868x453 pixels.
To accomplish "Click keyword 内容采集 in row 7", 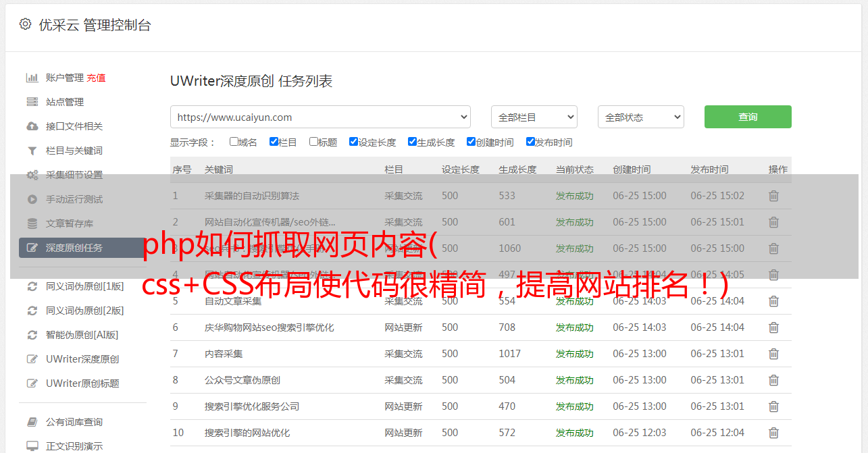I will [224, 354].
